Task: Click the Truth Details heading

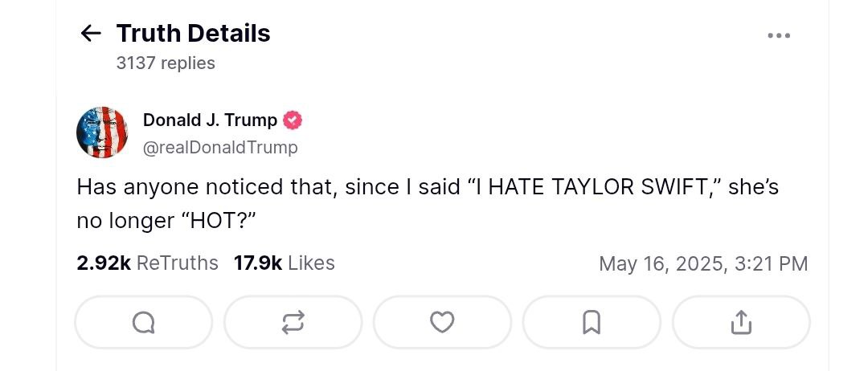Action: tap(193, 34)
